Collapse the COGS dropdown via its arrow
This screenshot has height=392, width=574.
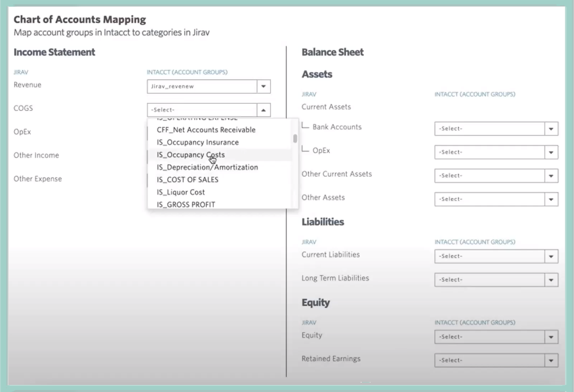pyautogui.click(x=263, y=110)
